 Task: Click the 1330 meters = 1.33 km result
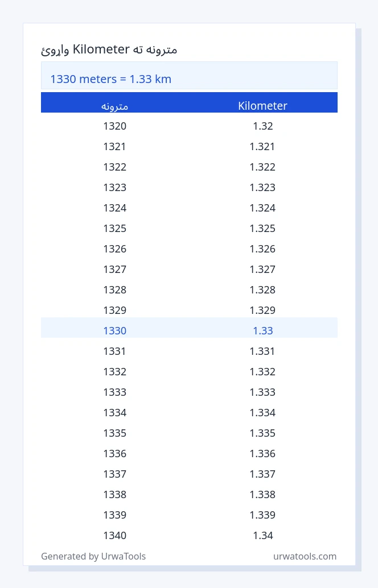point(111,79)
